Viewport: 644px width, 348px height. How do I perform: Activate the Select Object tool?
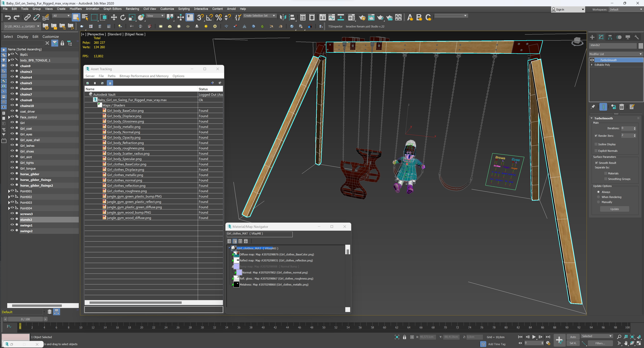[x=76, y=17]
